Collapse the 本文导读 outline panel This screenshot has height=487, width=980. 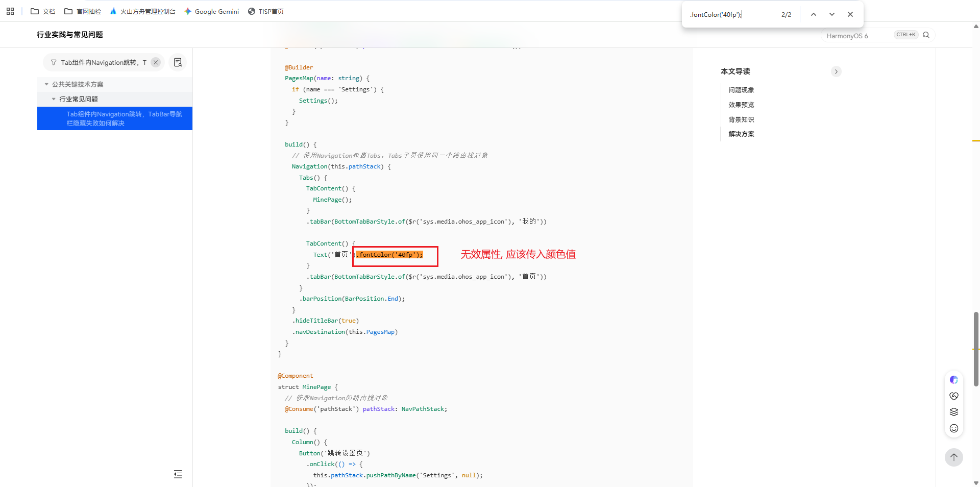pyautogui.click(x=836, y=71)
